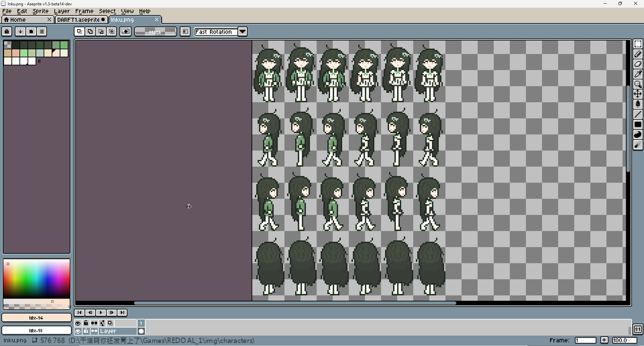644x346 pixels.
Task: Select the Zoom magnifier tool
Action: tap(638, 84)
